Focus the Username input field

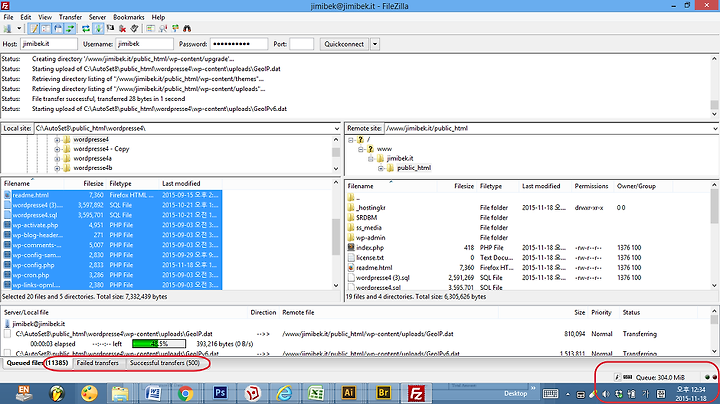click(x=144, y=44)
